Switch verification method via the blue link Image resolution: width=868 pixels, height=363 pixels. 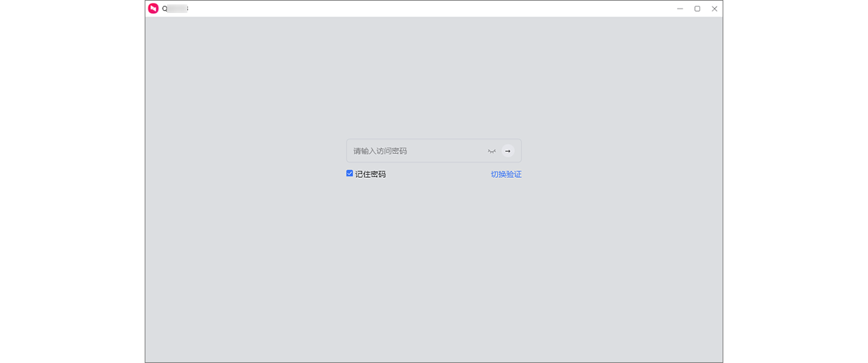pyautogui.click(x=506, y=174)
